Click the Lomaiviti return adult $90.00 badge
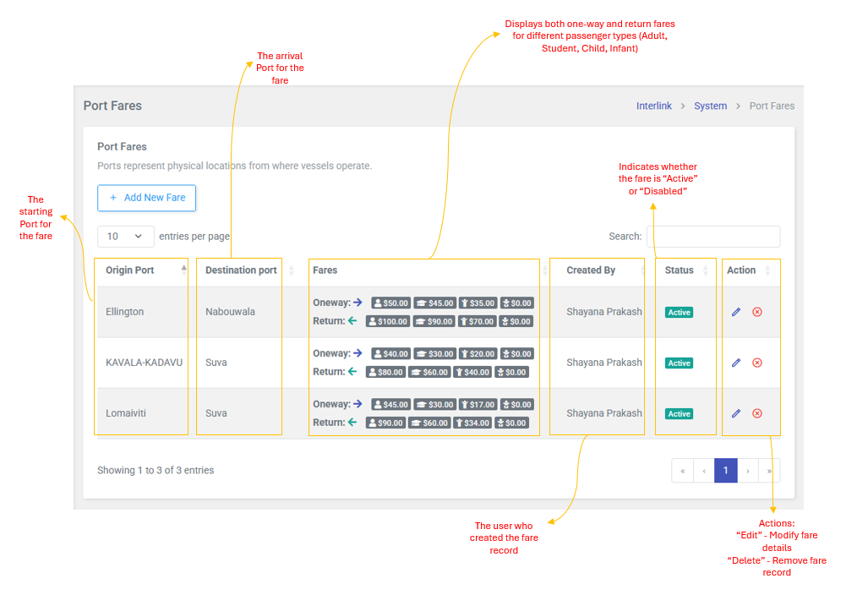 385,423
